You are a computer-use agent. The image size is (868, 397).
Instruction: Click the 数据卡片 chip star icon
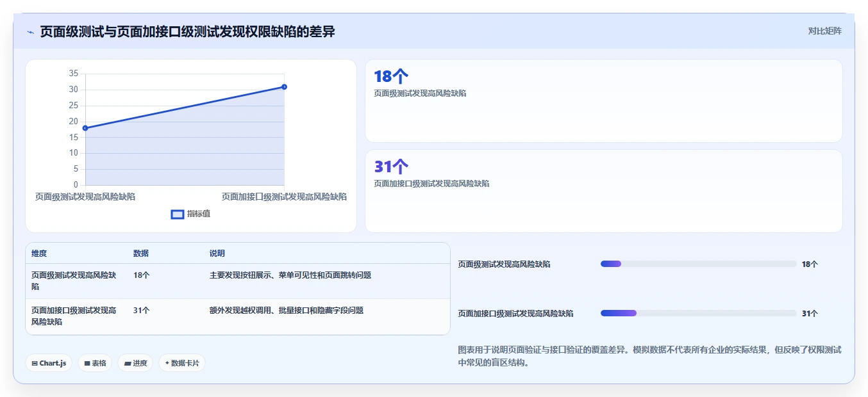tap(167, 363)
